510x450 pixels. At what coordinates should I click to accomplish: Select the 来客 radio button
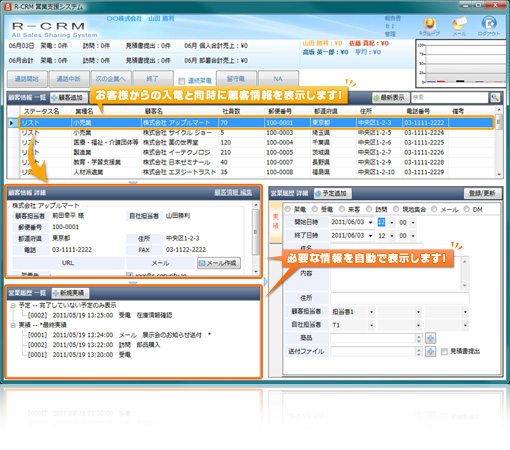[x=342, y=209]
